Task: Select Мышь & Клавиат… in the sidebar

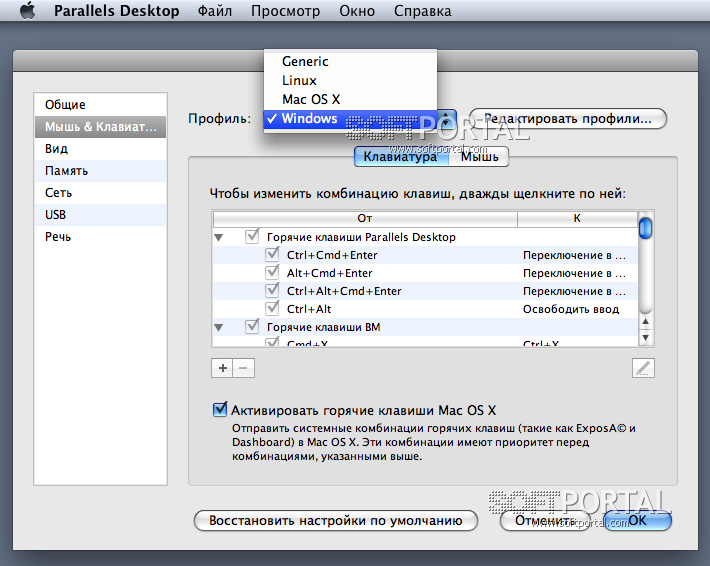Action: [x=101, y=127]
